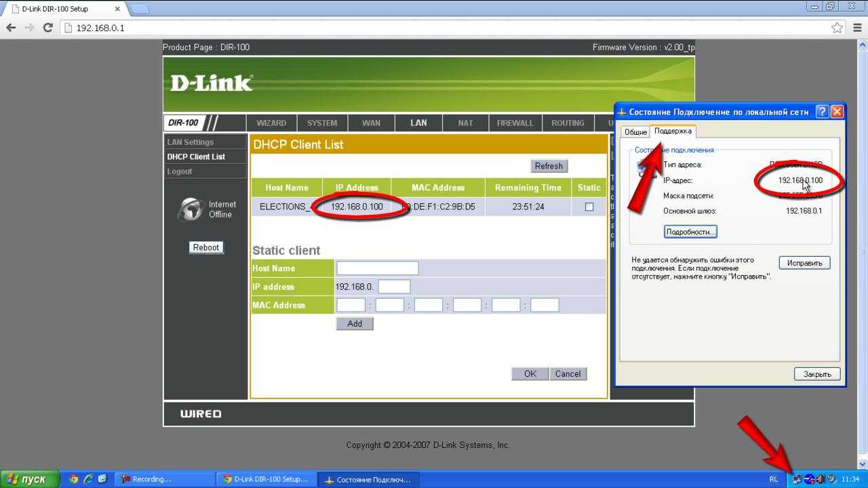Click the Internet Offline globe icon
Image resolution: width=868 pixels, height=488 pixels.
(191, 209)
